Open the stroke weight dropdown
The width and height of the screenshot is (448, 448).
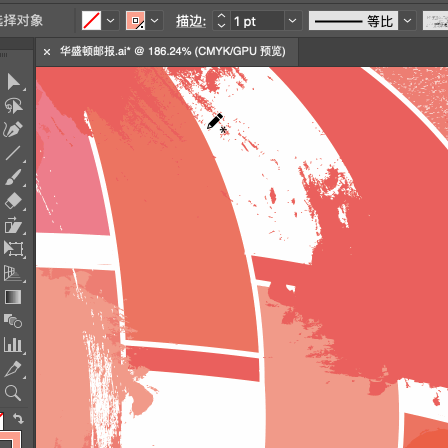pos(293,21)
